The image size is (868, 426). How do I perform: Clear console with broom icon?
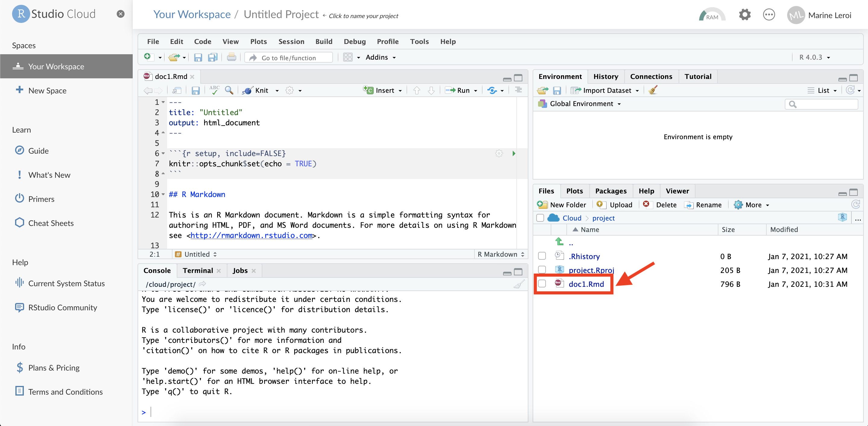tap(519, 284)
